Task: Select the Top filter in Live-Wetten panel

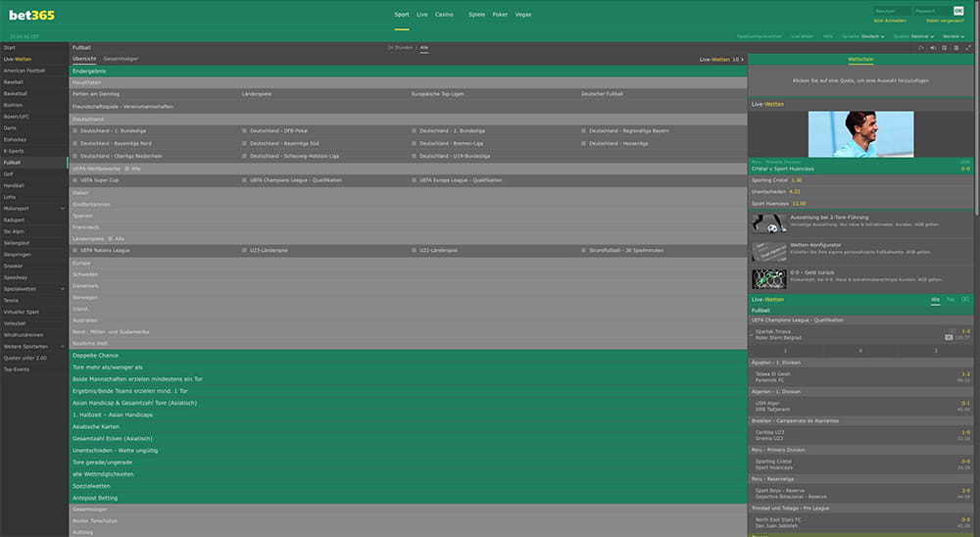Action: click(950, 300)
